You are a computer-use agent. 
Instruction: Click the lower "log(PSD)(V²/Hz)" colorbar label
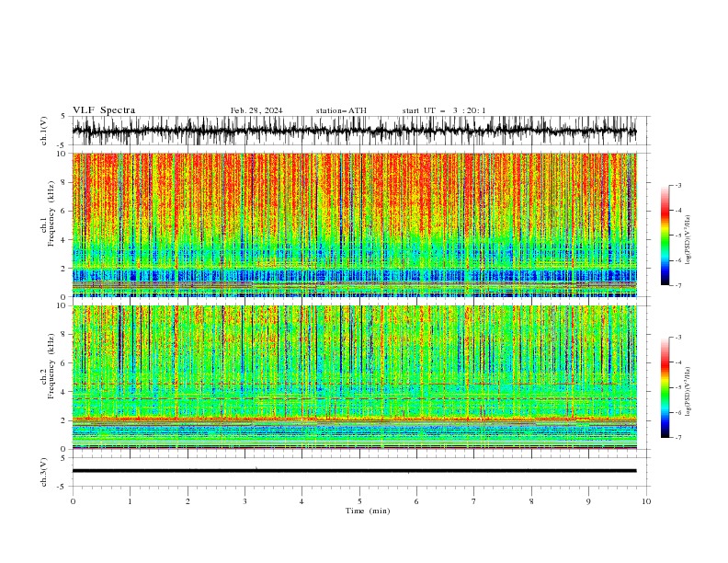point(688,392)
